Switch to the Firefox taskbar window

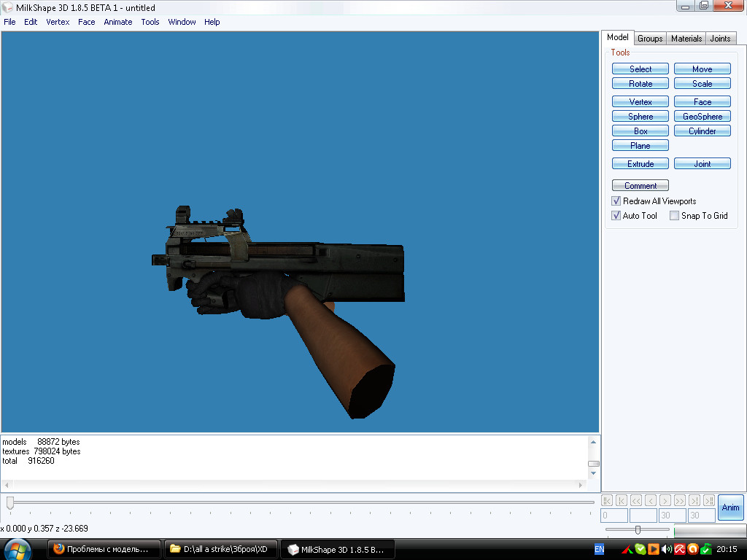(104, 549)
